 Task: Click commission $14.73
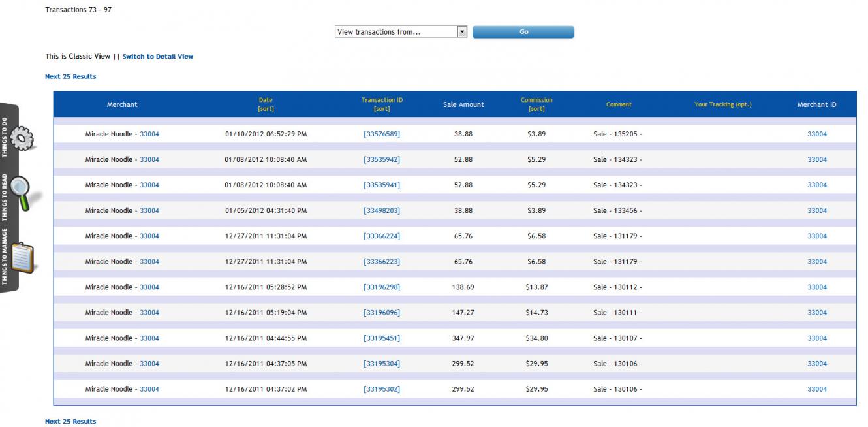coord(536,312)
